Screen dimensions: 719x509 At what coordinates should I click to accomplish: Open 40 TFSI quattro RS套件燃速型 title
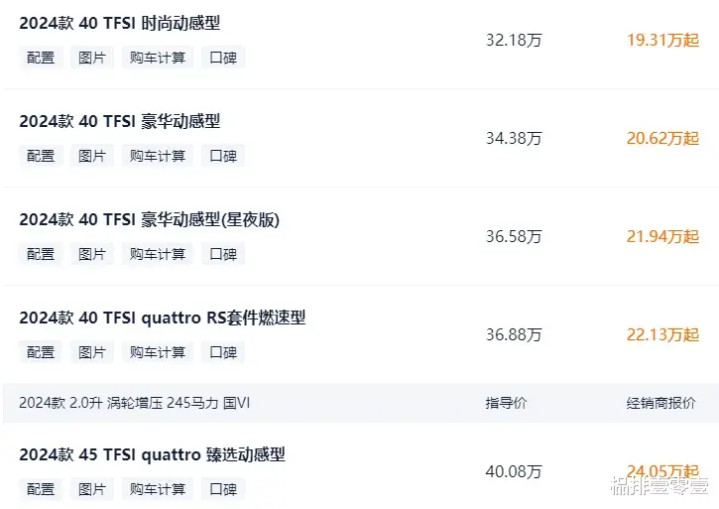162,317
